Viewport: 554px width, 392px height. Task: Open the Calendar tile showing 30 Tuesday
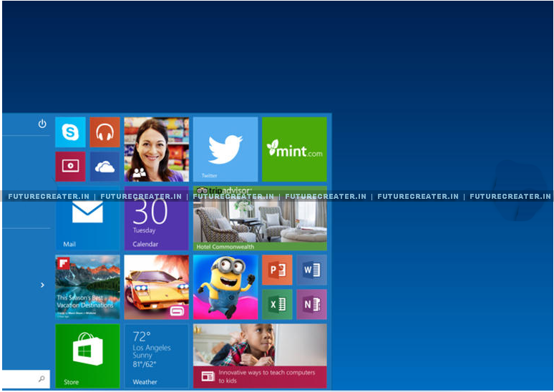(x=157, y=218)
